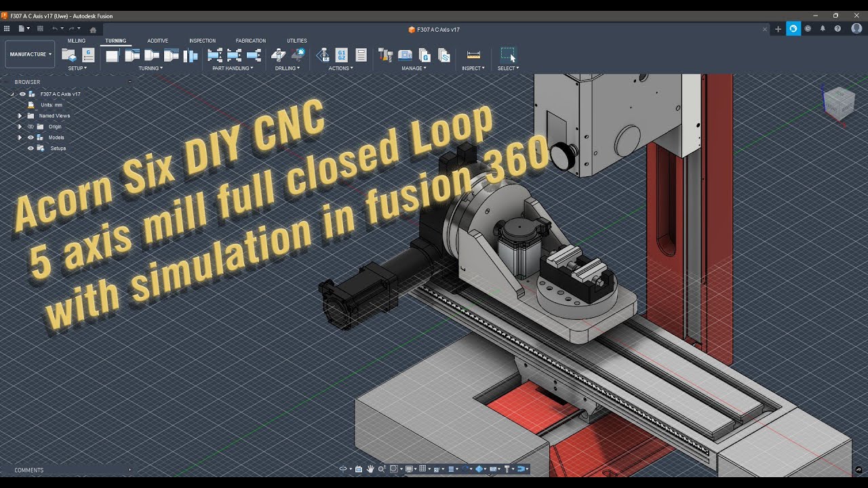
Task: Toggle Models visibility eye
Action: click(31, 138)
